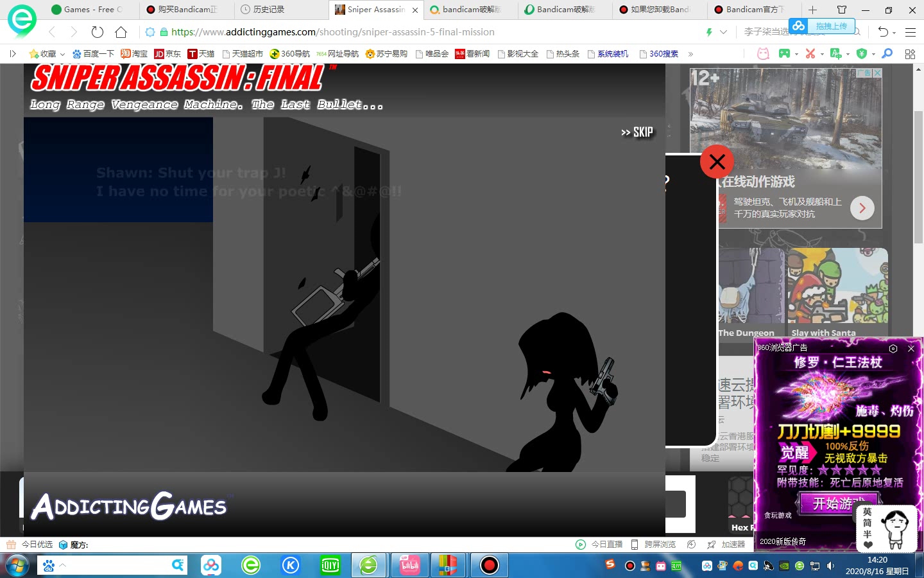Viewport: 924px width, 578px height.
Task: Open 京东 bookmark
Action: click(167, 54)
